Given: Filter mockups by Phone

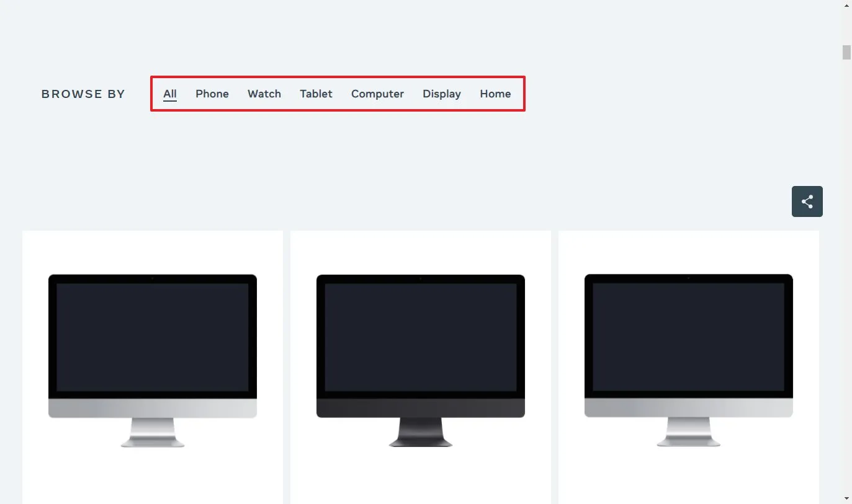Looking at the screenshot, I should 212,94.
